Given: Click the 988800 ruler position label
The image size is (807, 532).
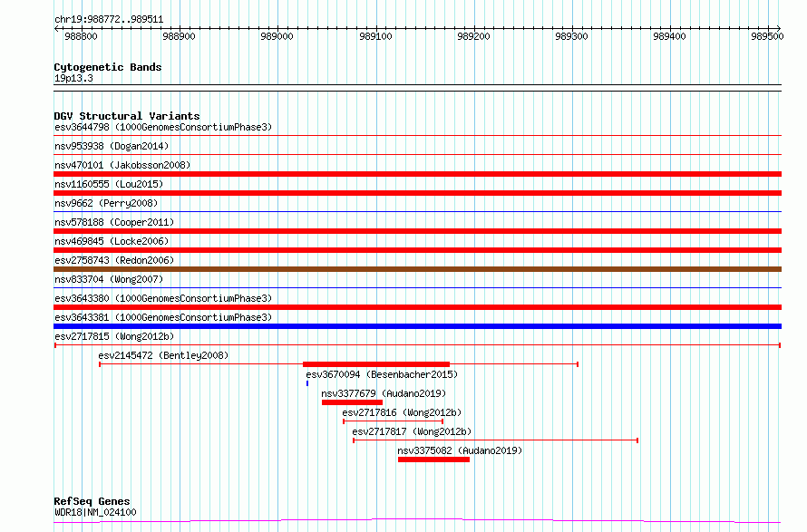Looking at the screenshot, I should [82, 36].
